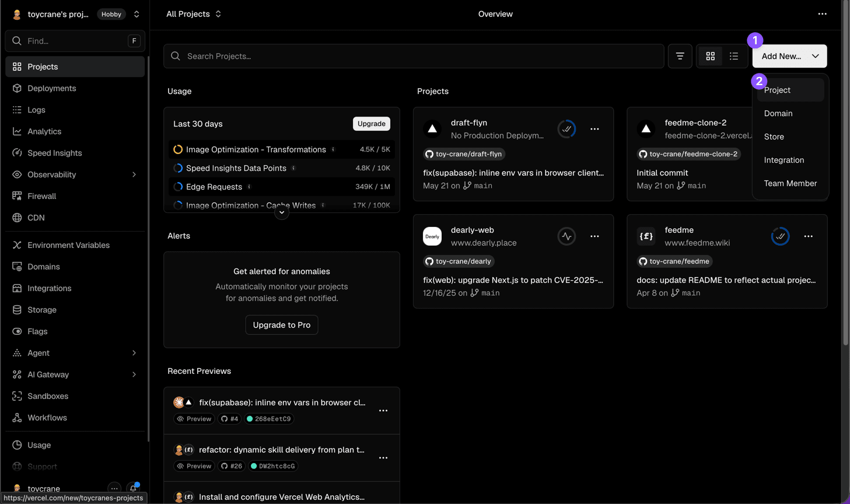Choose Store from the Add New menu
The height and width of the screenshot is (504, 850).
(790, 136)
